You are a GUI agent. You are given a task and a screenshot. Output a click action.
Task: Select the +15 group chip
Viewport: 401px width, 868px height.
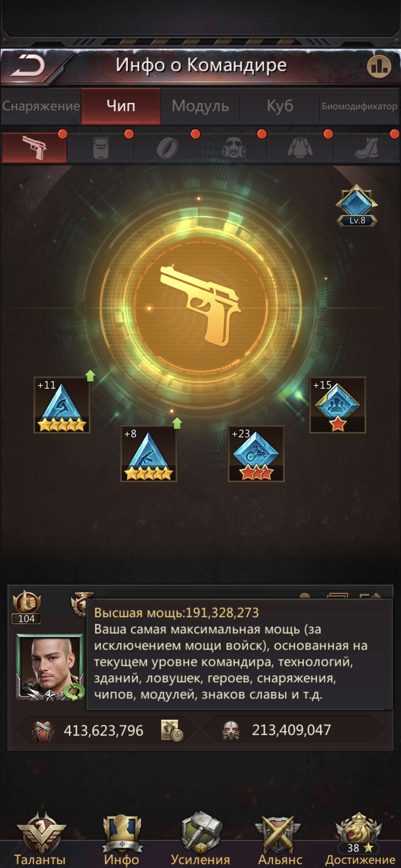pyautogui.click(x=338, y=405)
